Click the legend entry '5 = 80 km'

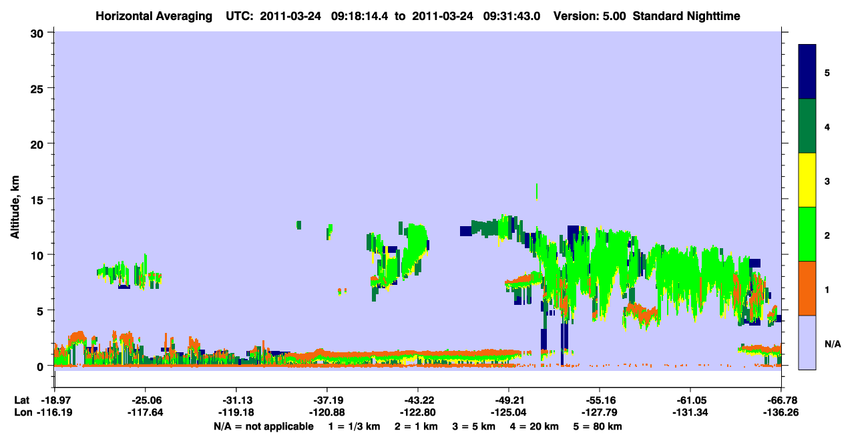click(599, 426)
